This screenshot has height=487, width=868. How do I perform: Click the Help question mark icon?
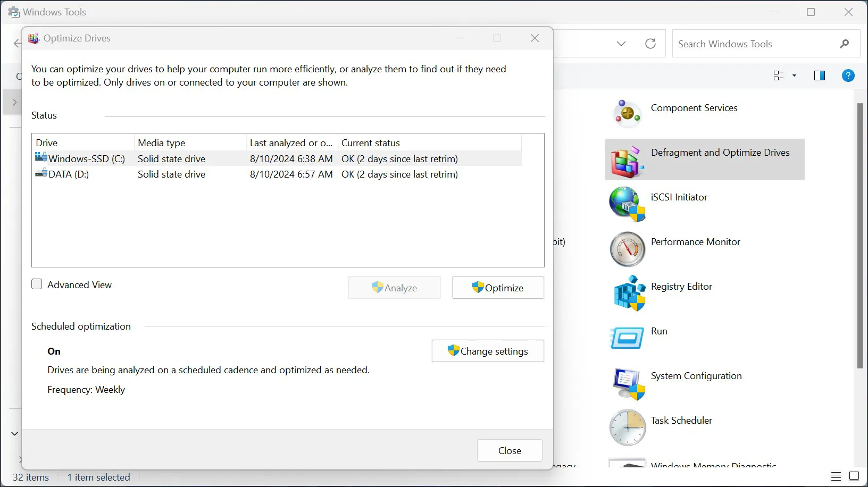pos(848,75)
